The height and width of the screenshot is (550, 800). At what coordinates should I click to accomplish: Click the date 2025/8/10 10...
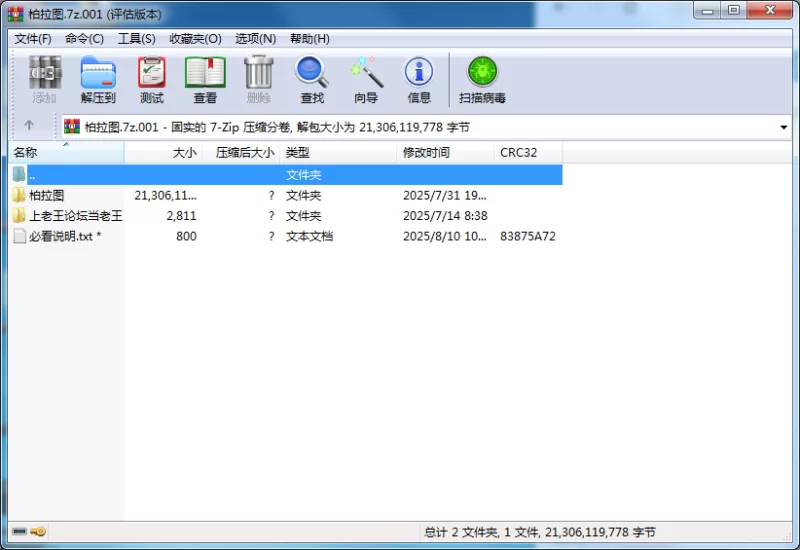point(444,236)
